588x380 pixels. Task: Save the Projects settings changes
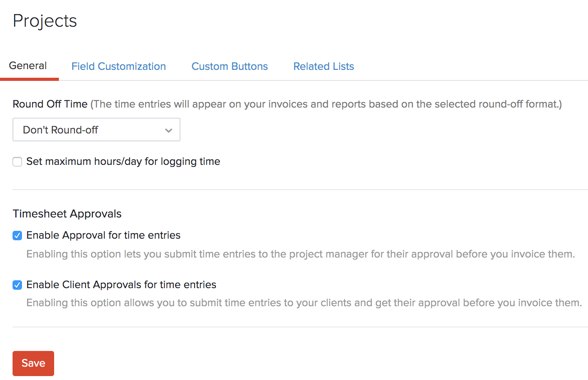click(33, 363)
